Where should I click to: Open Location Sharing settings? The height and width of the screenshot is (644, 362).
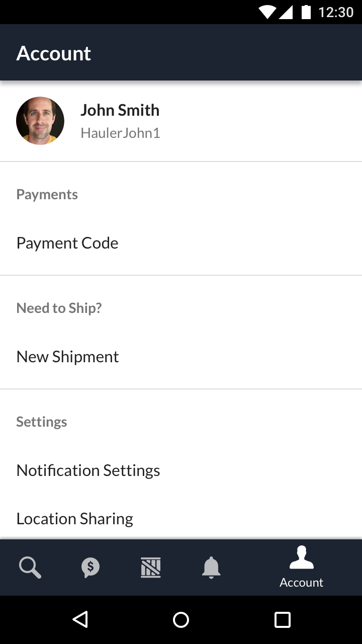(75, 519)
